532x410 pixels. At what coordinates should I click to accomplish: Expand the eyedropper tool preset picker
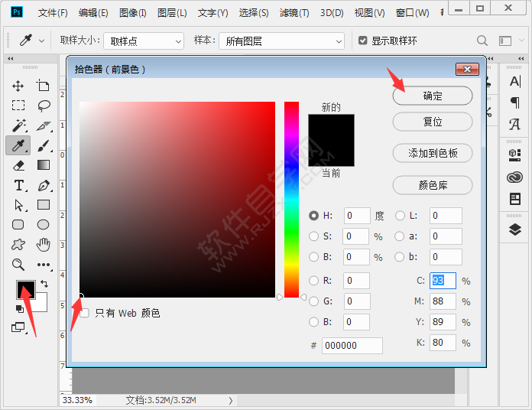pyautogui.click(x=42, y=41)
